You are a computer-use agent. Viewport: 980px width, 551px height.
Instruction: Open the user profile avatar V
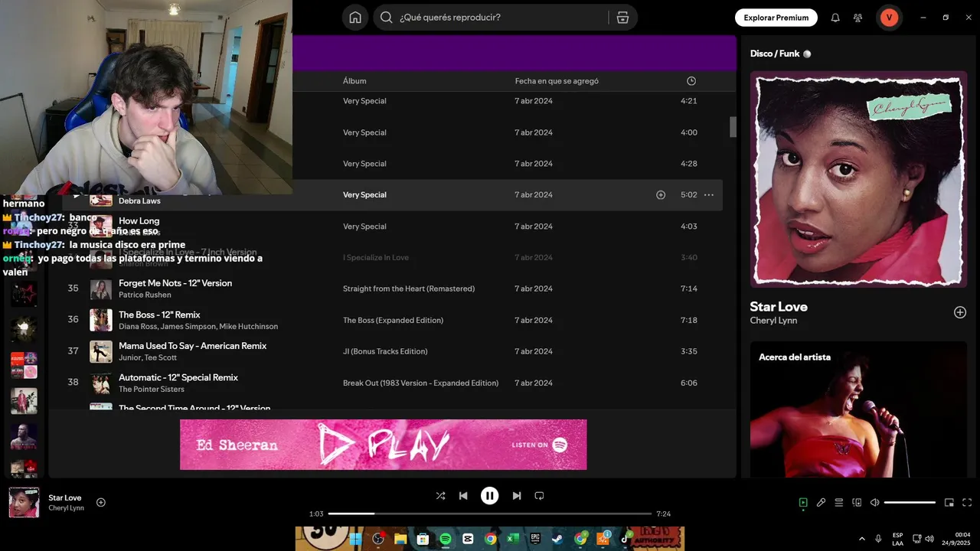click(x=889, y=18)
